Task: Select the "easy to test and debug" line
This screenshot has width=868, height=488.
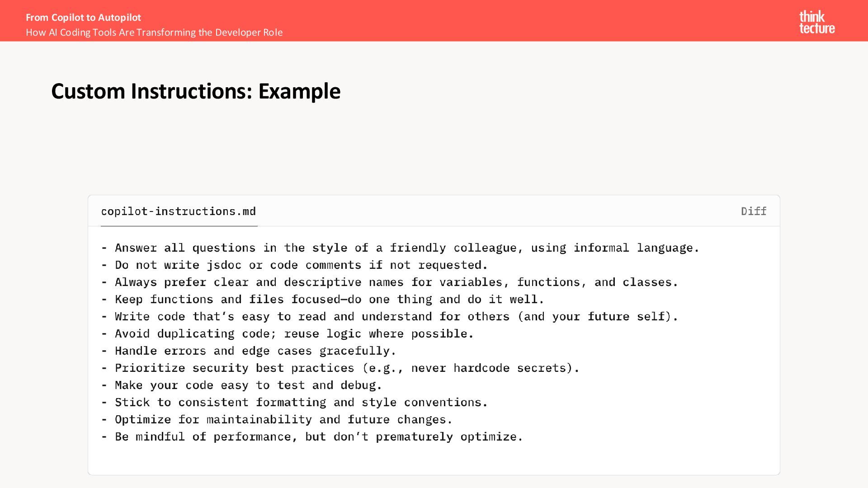Action: click(x=242, y=385)
